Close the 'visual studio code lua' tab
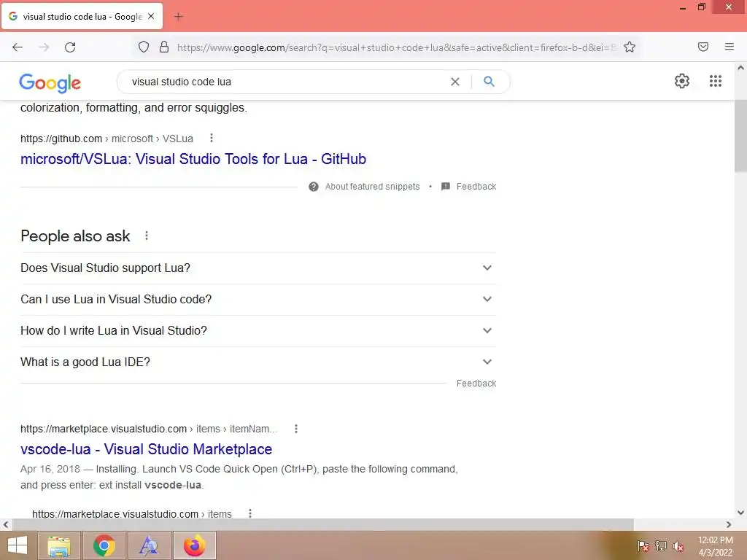Screen dimensions: 747x560 pyautogui.click(x=151, y=16)
